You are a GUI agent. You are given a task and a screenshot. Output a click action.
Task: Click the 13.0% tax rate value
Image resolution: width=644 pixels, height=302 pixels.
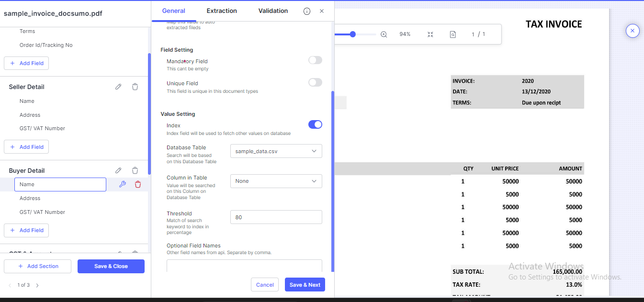[574, 284]
